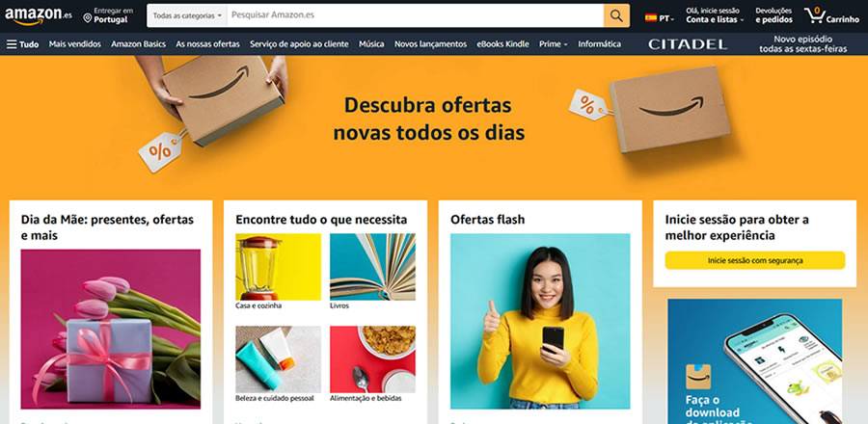Open the shopping cart icon
The height and width of the screenshot is (424, 868).
(814, 15)
